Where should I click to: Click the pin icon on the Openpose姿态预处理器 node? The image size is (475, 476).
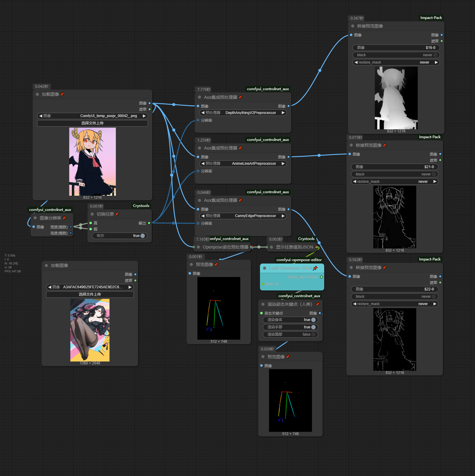(251, 247)
